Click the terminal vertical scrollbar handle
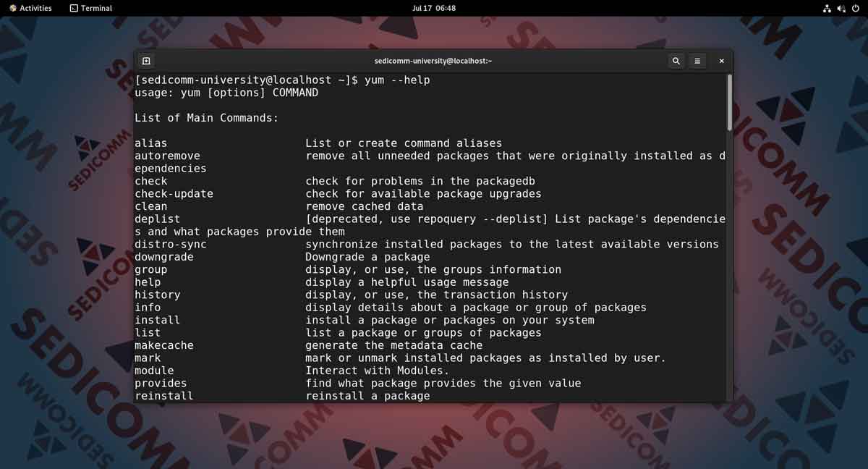 [729, 102]
